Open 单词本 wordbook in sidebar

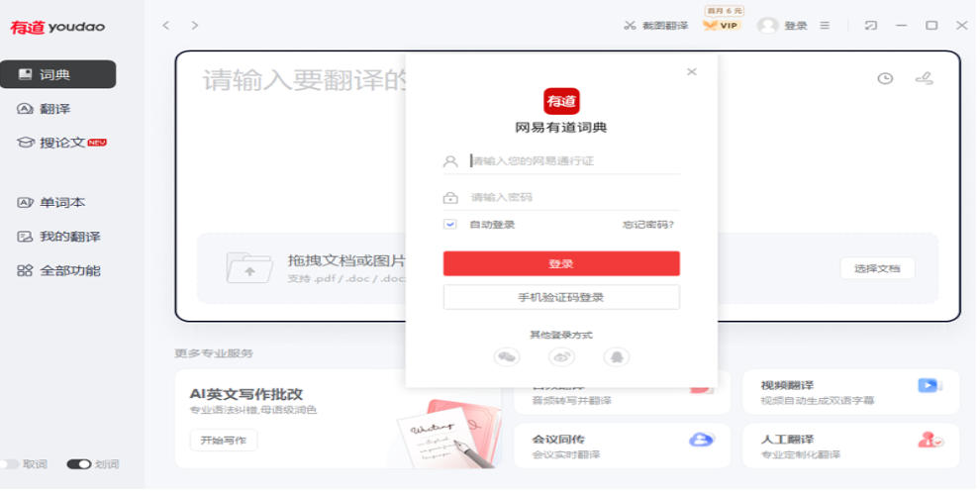click(50, 202)
